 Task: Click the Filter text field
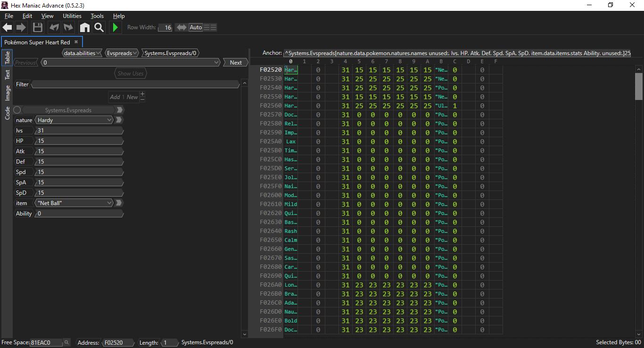tap(135, 84)
